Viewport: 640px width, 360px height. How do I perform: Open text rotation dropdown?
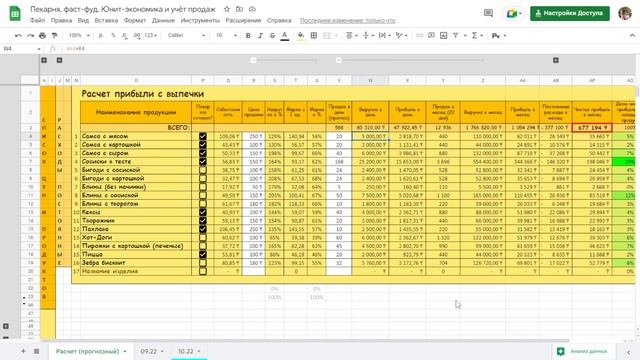401,36
